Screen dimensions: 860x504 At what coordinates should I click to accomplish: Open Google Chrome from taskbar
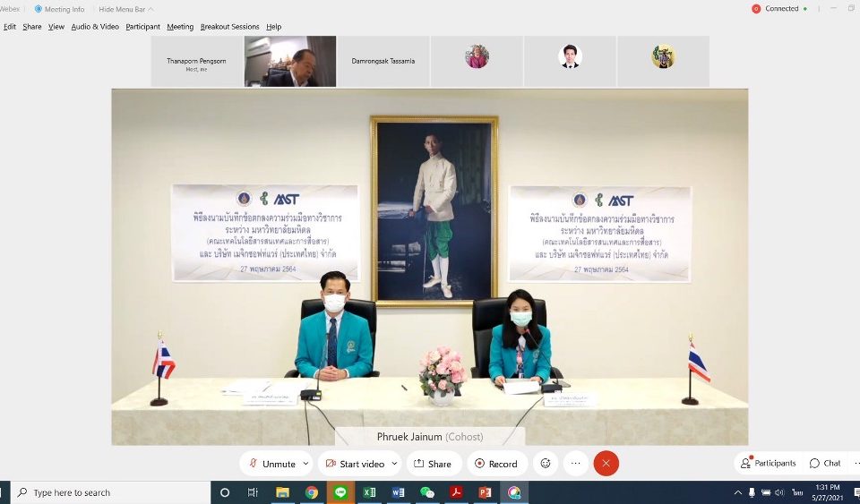pos(311,492)
